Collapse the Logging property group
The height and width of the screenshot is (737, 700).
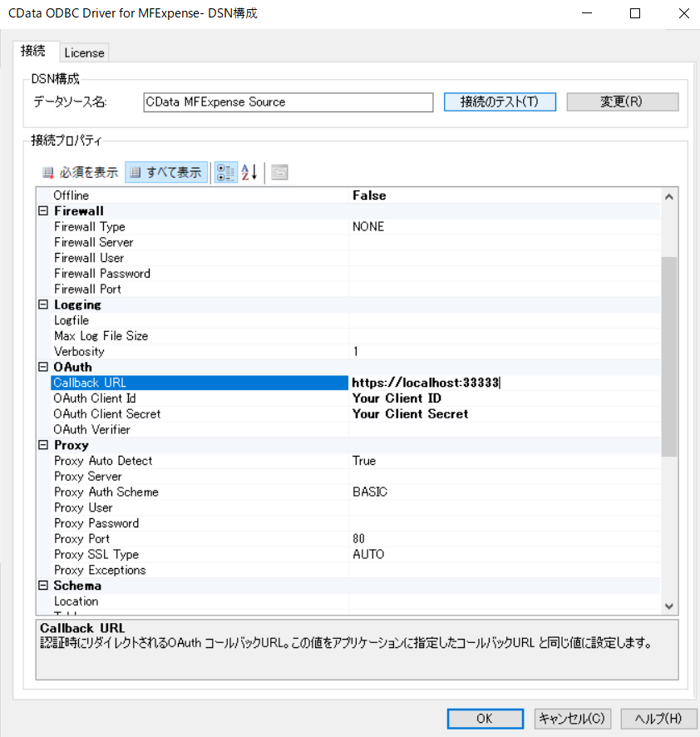pos(43,304)
